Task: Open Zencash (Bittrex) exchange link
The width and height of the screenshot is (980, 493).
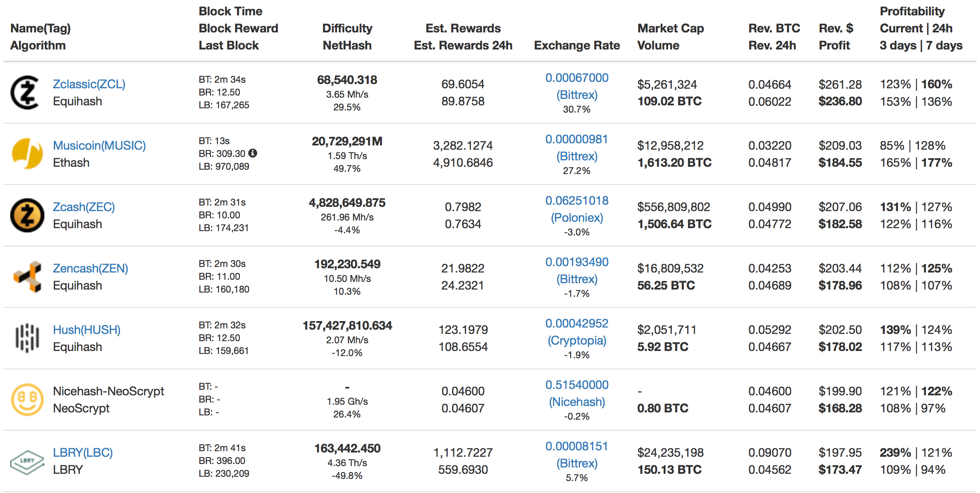Action: point(577,279)
